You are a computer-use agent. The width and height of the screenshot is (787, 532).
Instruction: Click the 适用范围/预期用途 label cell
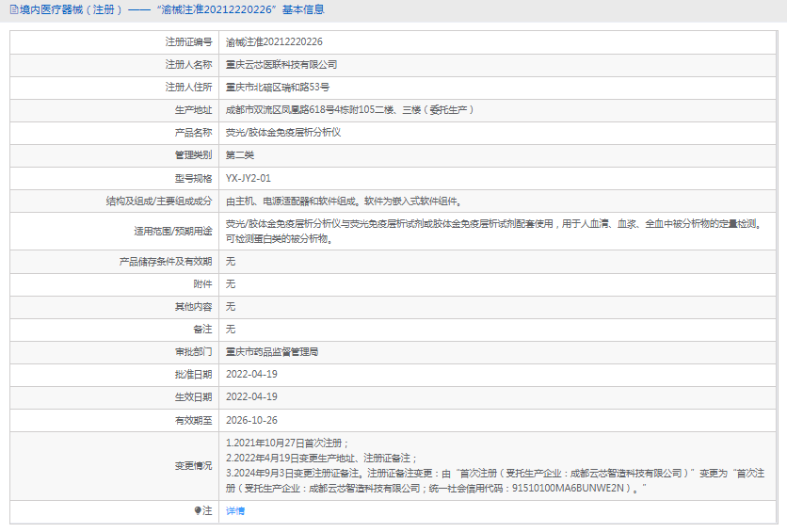[x=115, y=232]
